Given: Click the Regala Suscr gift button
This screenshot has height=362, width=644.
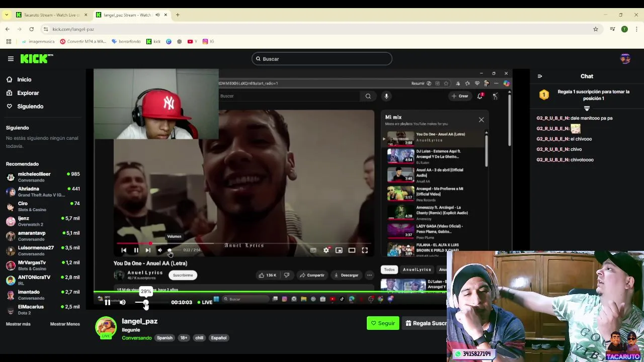Looking at the screenshot, I should pos(425,323).
